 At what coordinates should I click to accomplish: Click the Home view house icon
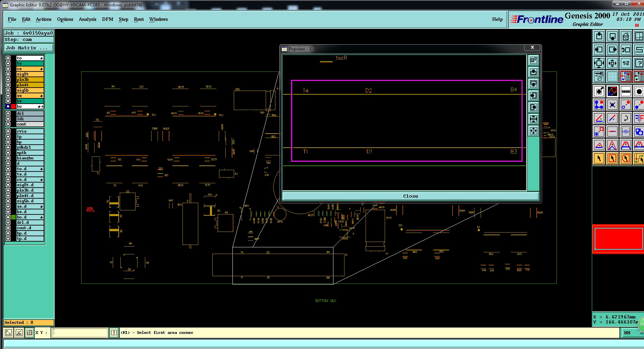point(626,36)
